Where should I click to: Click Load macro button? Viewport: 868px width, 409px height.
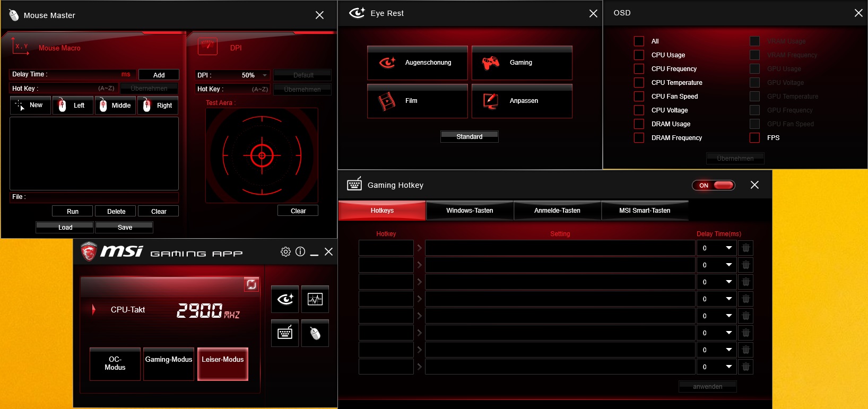65,227
